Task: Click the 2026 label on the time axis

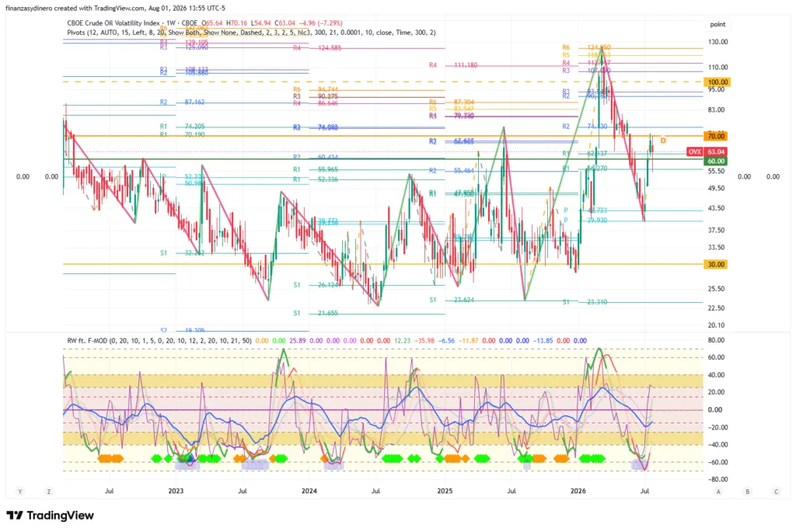Action: coord(578,491)
